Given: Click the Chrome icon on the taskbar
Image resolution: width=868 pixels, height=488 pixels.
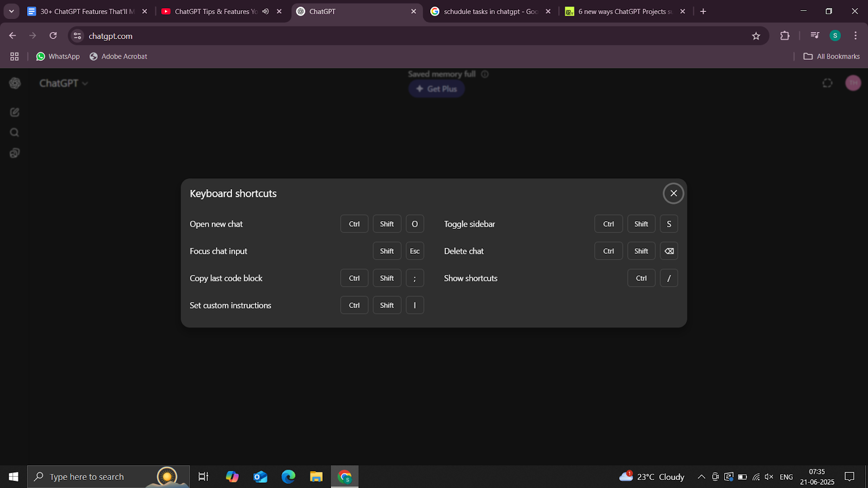Looking at the screenshot, I should (344, 477).
